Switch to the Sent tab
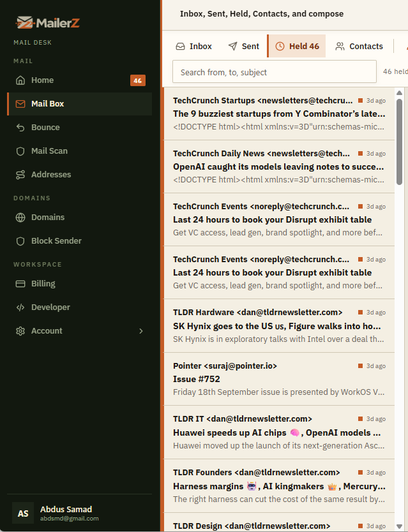 [243, 46]
